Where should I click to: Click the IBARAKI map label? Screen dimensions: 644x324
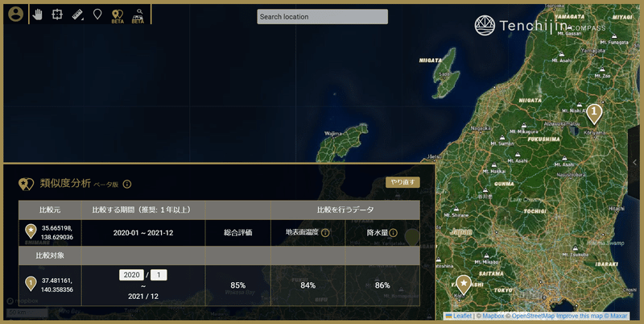(606, 264)
